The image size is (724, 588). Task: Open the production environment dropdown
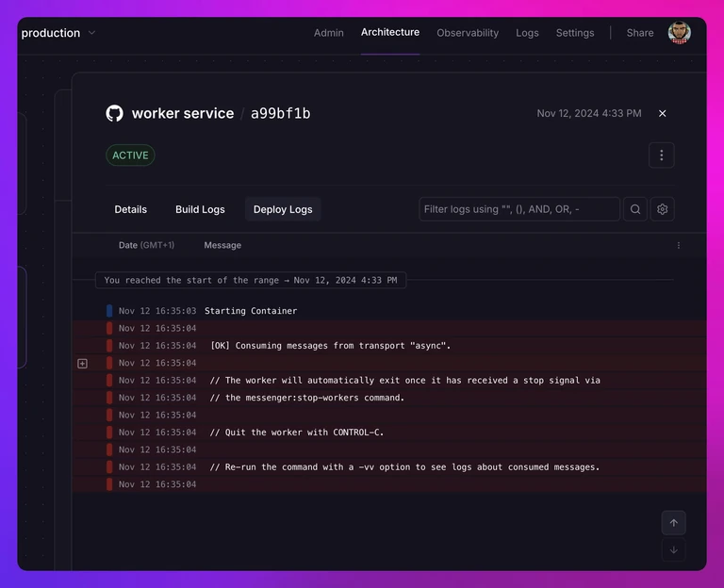pyautogui.click(x=58, y=33)
